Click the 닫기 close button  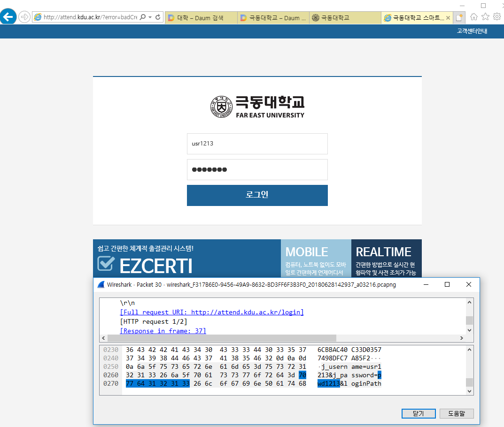[x=419, y=413]
